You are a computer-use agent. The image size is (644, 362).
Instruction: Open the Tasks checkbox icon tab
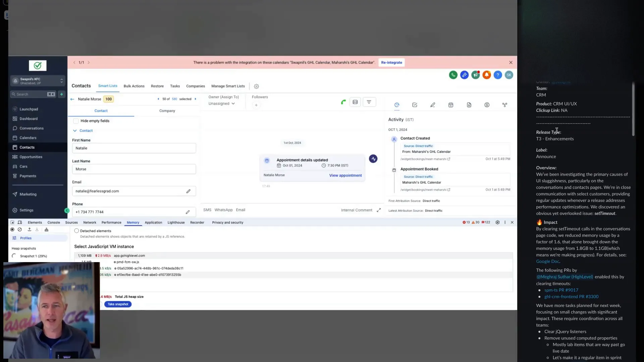pos(415,105)
